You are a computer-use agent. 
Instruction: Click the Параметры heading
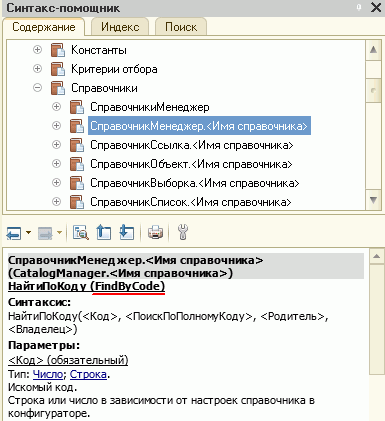click(x=44, y=345)
